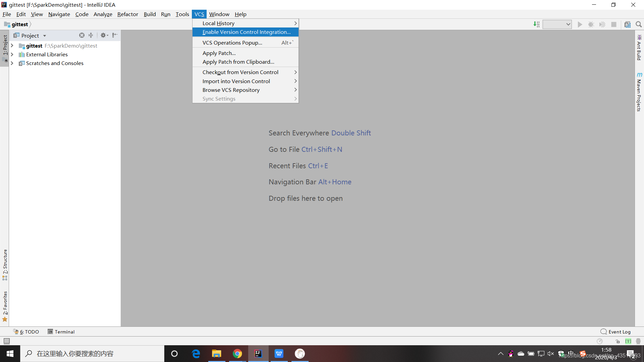Select Enable Version Control Integration option
Image resolution: width=644 pixels, height=362 pixels.
point(246,32)
